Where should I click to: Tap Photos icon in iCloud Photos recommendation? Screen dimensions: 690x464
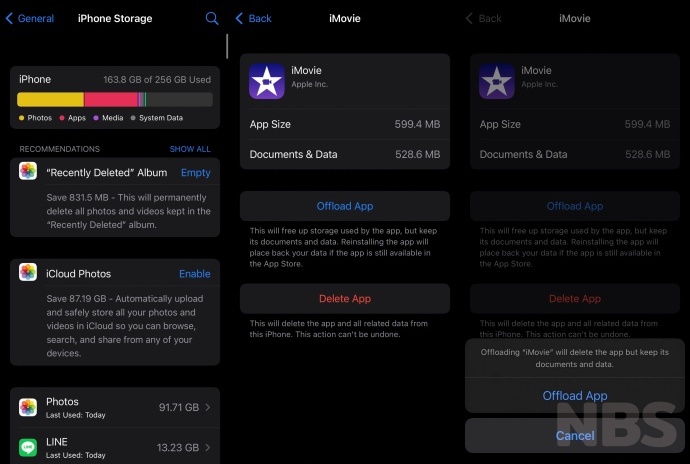coord(28,273)
